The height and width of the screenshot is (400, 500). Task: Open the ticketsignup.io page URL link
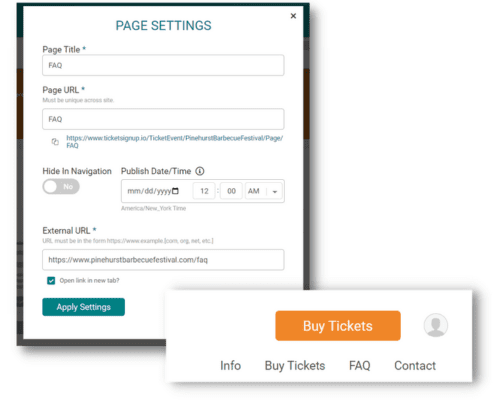tap(174, 142)
